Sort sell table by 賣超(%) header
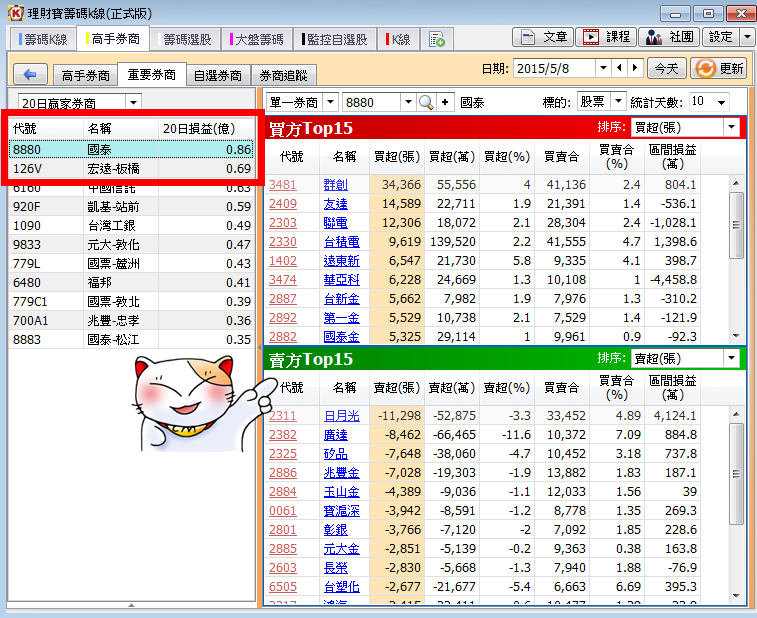757x618 pixels. coord(507,387)
